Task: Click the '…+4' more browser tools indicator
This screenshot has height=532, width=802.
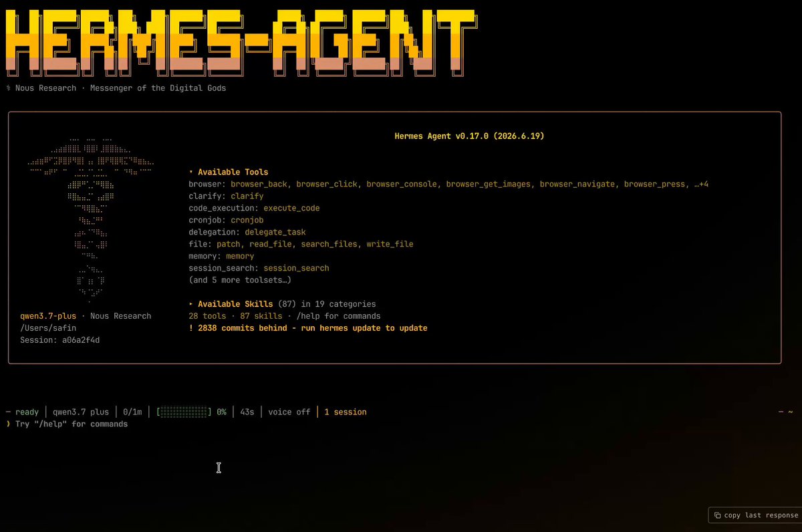Action: pyautogui.click(x=701, y=184)
